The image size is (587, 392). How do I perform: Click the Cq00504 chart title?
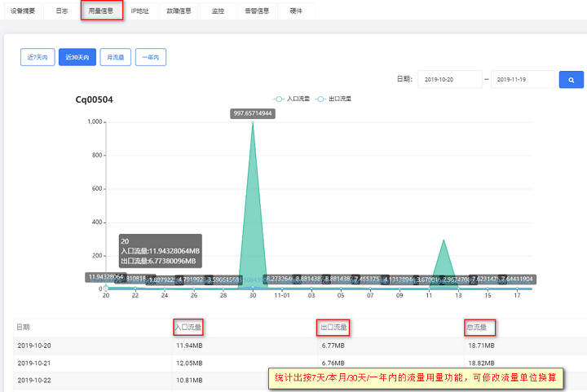coord(94,99)
